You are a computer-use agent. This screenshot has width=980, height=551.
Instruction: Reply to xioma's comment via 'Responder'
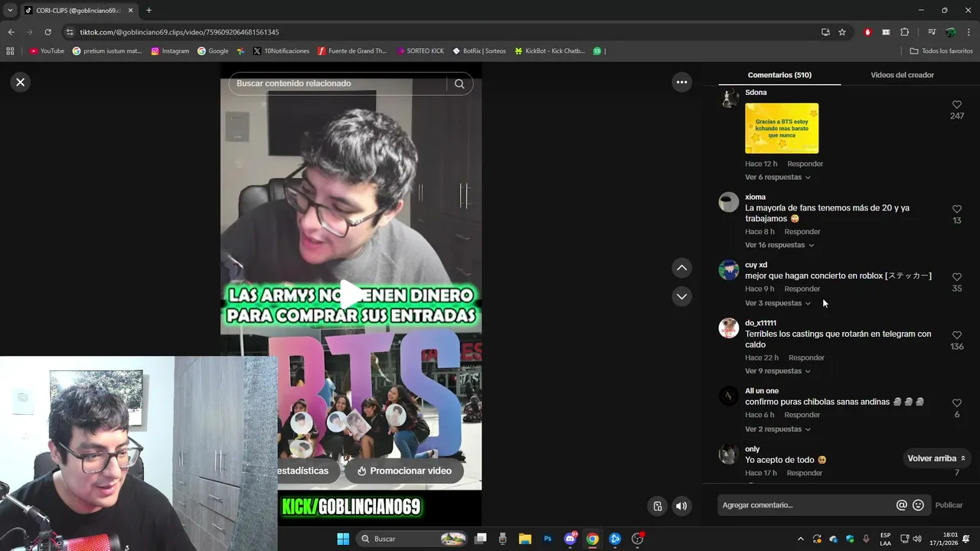coord(802,232)
